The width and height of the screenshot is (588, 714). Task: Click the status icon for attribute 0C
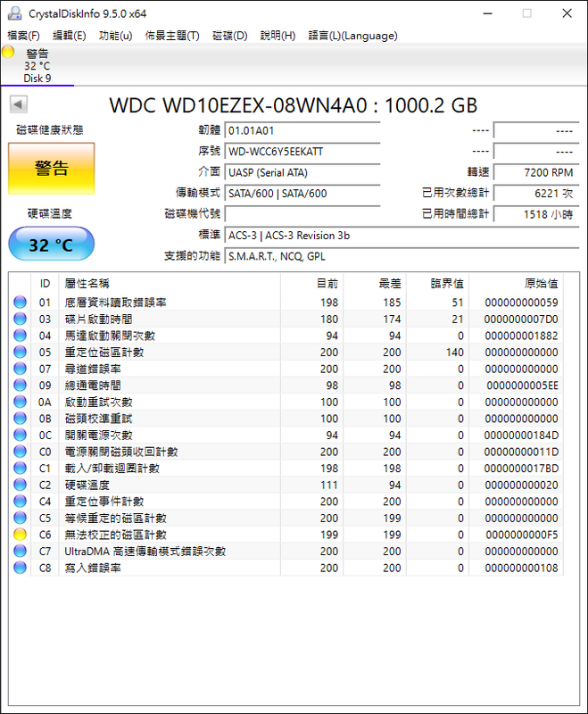pos(20,435)
